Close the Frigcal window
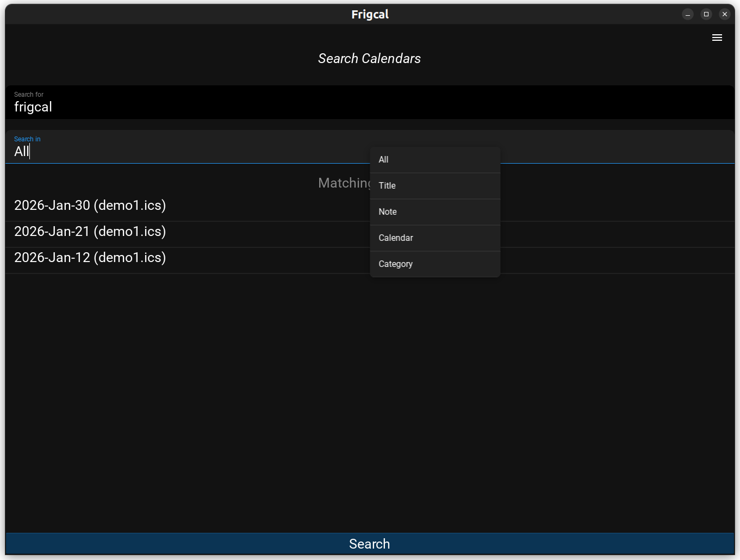The width and height of the screenshot is (740, 560). [724, 14]
